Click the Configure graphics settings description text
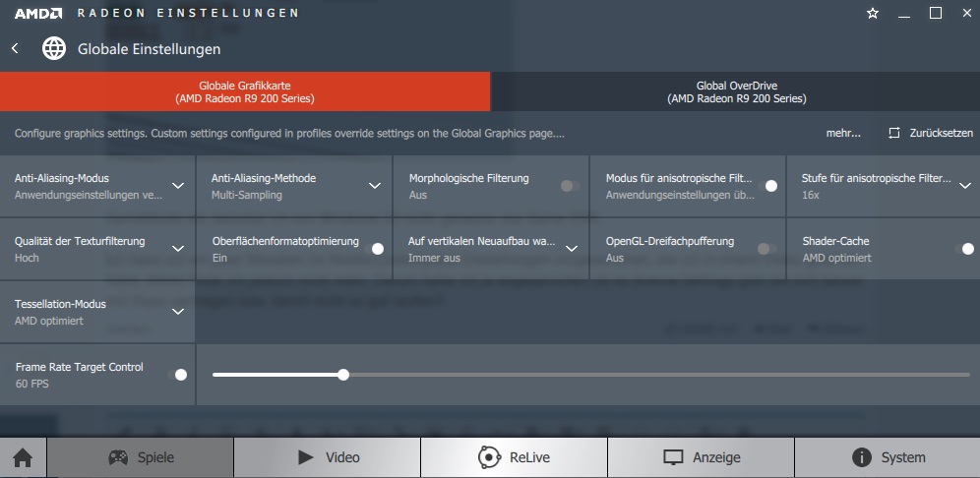 289,133
